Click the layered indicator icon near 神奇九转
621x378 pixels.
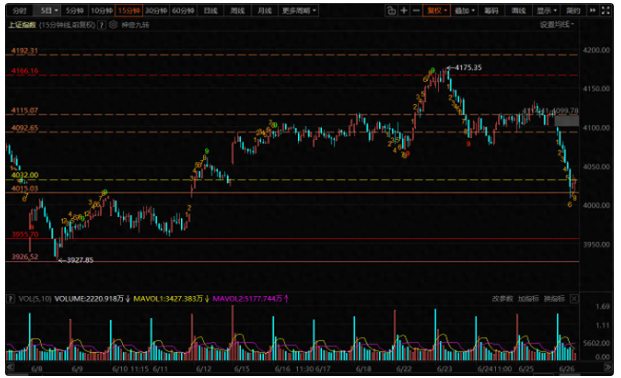pos(113,25)
